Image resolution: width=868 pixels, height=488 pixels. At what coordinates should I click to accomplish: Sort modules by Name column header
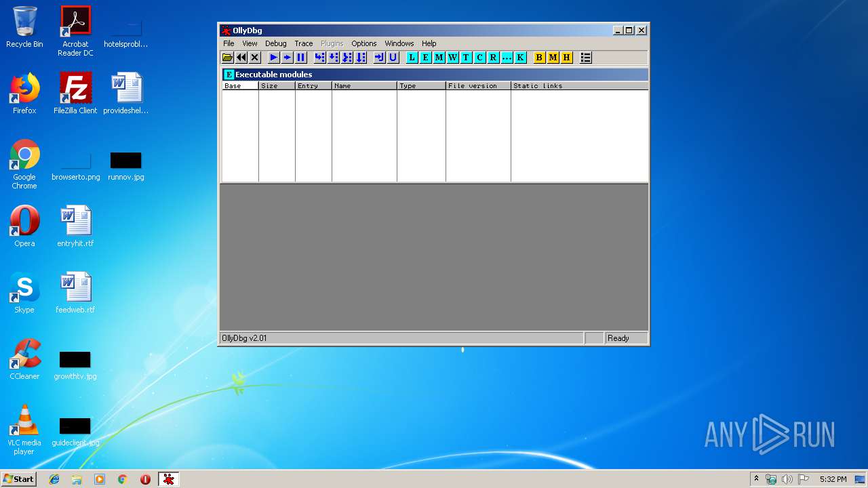[x=364, y=86]
